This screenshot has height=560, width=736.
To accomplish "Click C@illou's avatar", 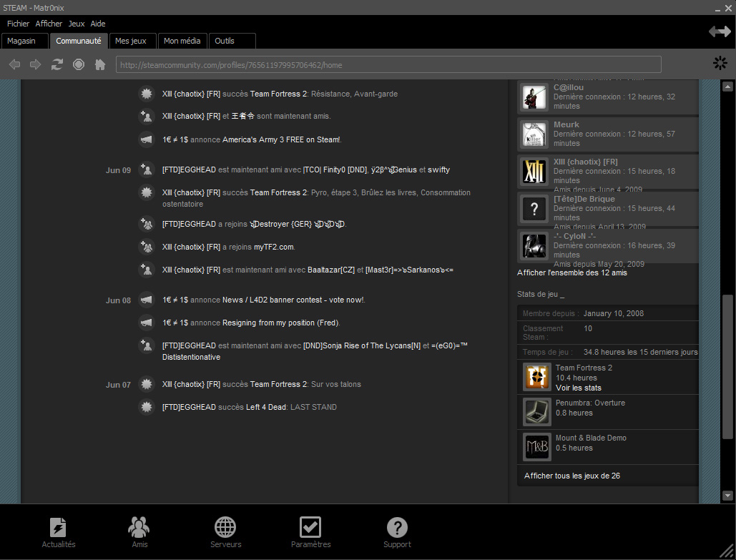I will click(534, 97).
